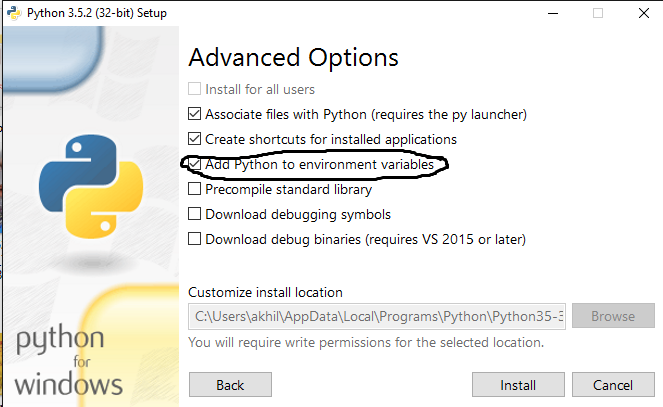Disable "Create shortcuts for installed applications"
This screenshot has height=407, width=663.
[x=195, y=139]
